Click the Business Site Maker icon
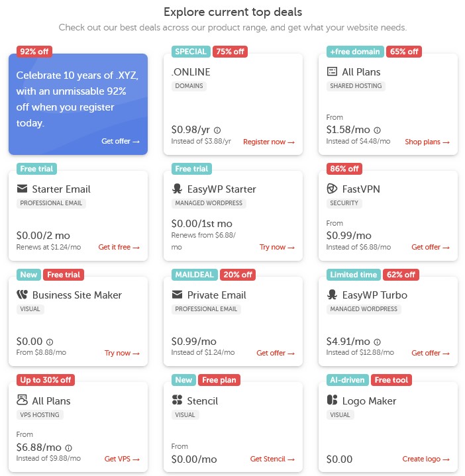Image resolution: width=465 pixels, height=476 pixels. (22, 294)
